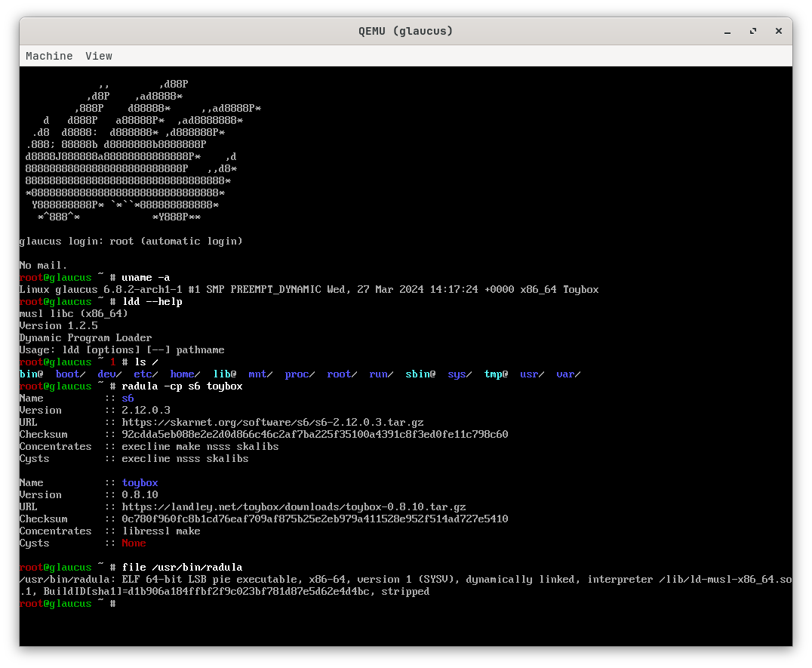The height and width of the screenshot is (668, 812).
Task: Click the 'bin@' directory entry
Action: pos(31,374)
